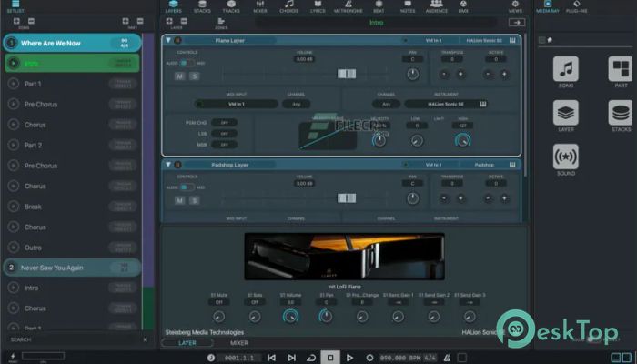Play the Part 1 section
637x364 pixels.
[14, 84]
